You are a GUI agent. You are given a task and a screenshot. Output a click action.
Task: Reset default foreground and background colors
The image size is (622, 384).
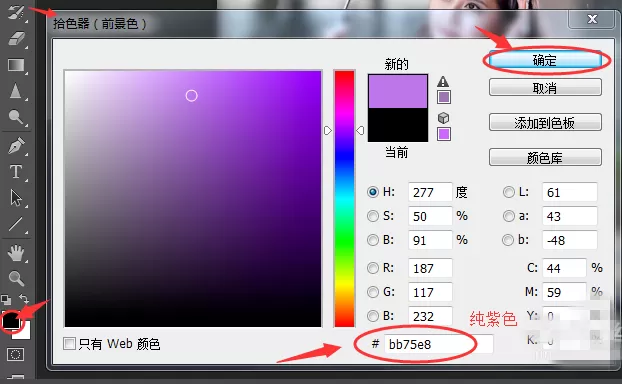pyautogui.click(x=6, y=300)
